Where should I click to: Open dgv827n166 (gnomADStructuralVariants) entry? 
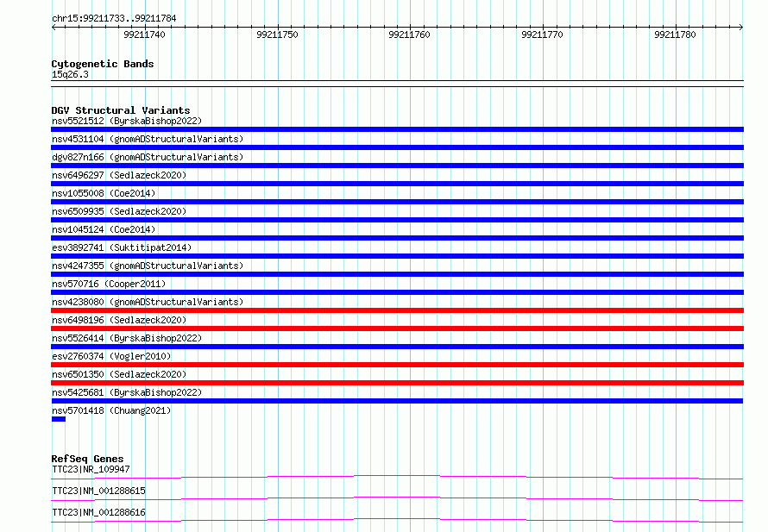coord(148,157)
